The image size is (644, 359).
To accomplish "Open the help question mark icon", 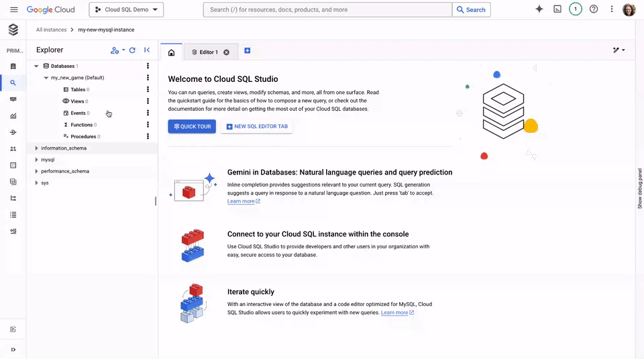I will pos(593,9).
